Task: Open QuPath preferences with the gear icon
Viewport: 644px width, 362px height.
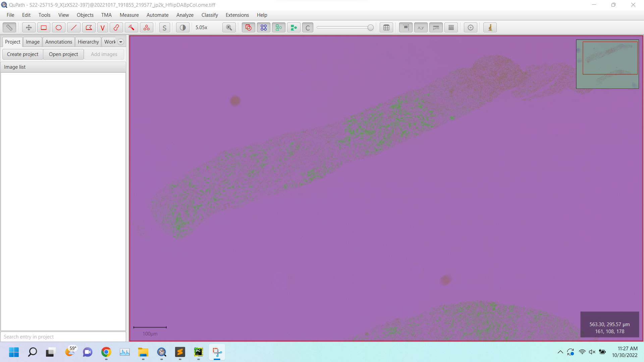Action: pyautogui.click(x=470, y=27)
